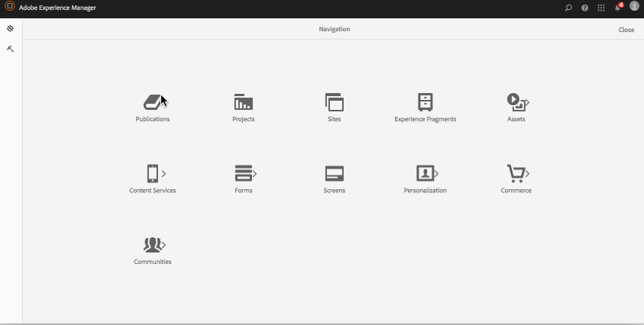
Task: Select the Tools hammer icon in sidebar
Action: [x=10, y=49]
